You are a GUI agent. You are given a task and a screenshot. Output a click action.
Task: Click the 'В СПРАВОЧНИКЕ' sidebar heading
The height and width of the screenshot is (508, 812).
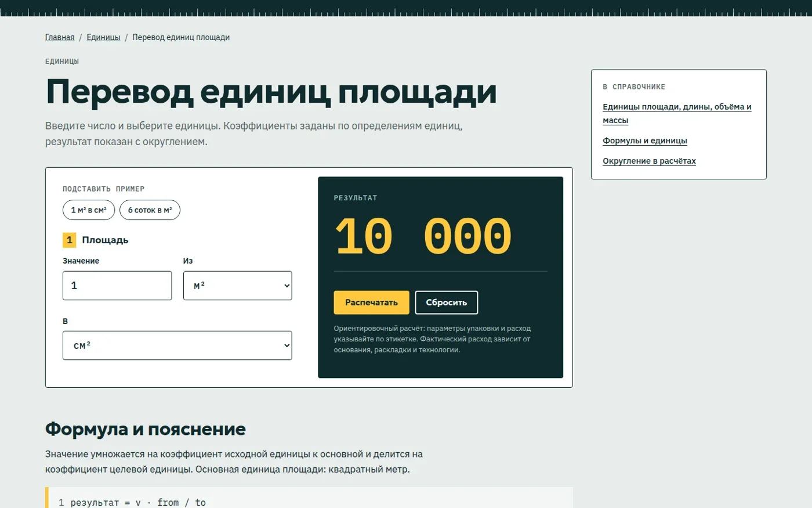[634, 87]
